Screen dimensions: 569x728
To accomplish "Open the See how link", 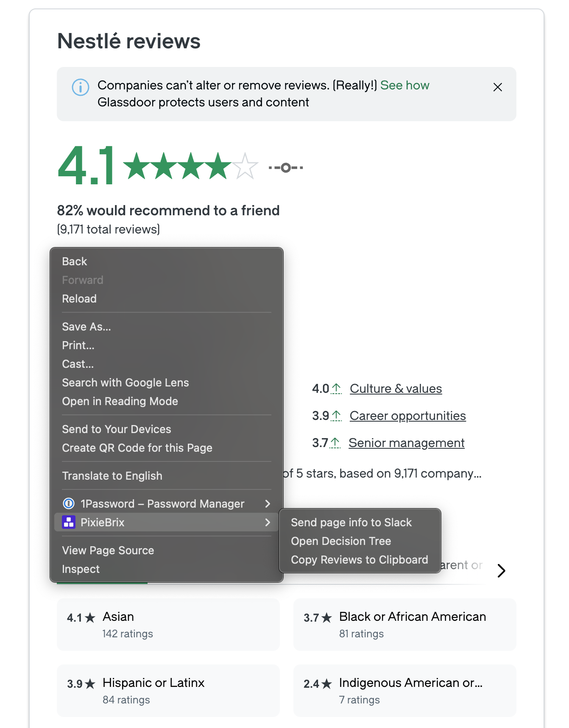I will coord(404,85).
